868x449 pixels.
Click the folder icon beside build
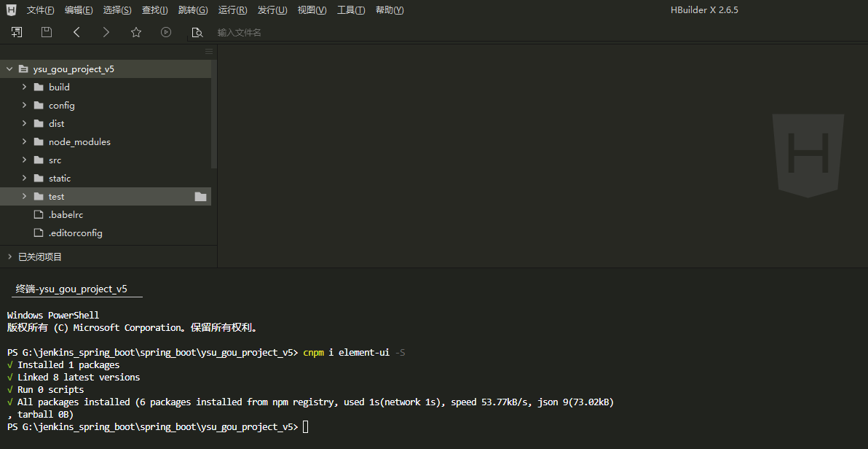tap(39, 87)
